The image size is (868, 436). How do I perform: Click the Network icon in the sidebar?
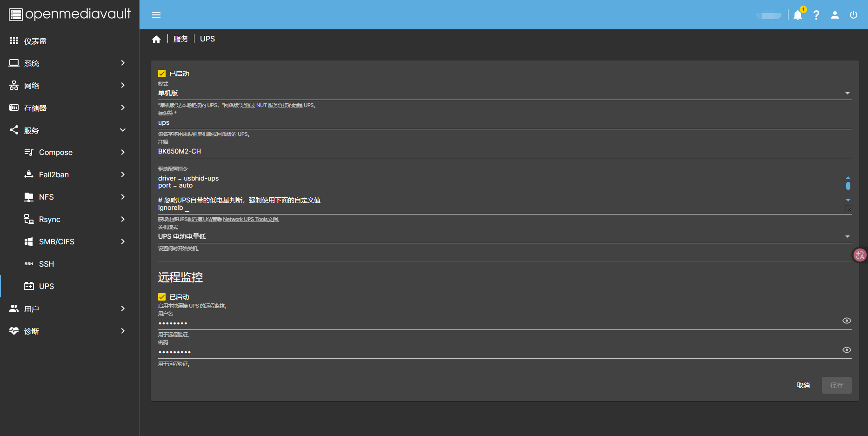coord(14,86)
